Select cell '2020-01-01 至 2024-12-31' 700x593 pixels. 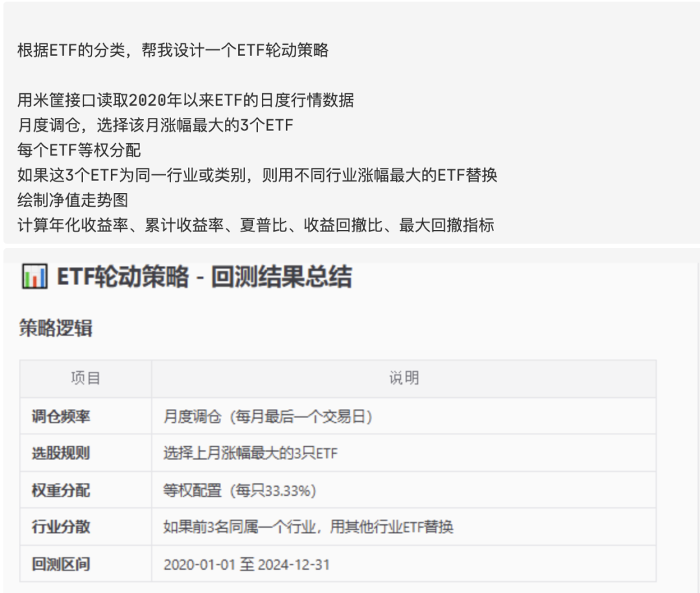coord(404,564)
